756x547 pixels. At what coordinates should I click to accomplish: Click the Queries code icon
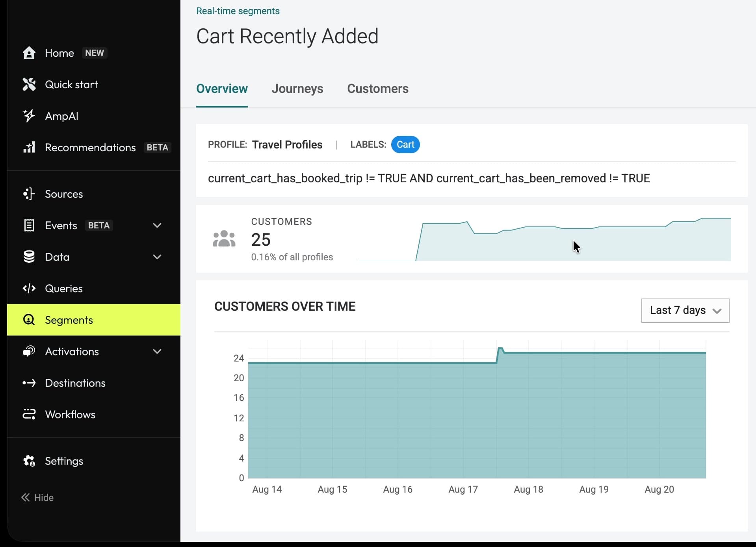[x=29, y=288]
